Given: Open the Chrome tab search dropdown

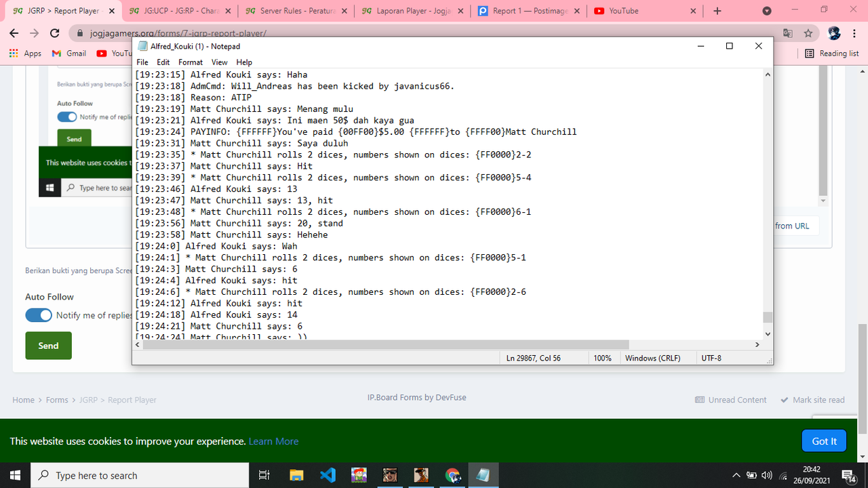Looking at the screenshot, I should tap(767, 11).
